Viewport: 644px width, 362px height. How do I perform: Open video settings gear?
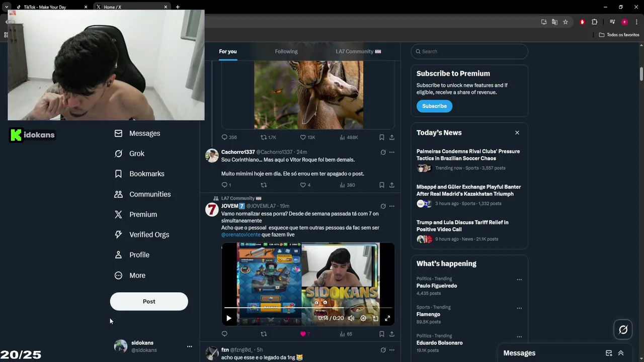[363, 318]
